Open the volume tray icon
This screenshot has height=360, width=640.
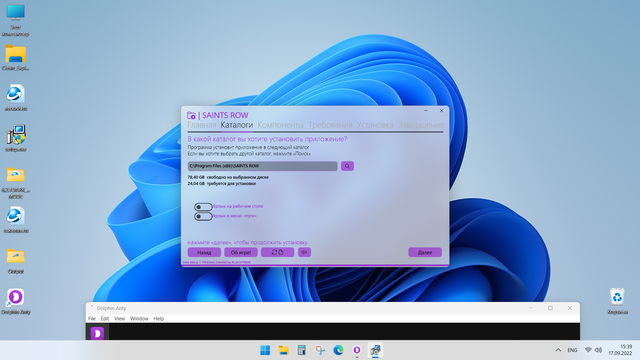tap(598, 350)
